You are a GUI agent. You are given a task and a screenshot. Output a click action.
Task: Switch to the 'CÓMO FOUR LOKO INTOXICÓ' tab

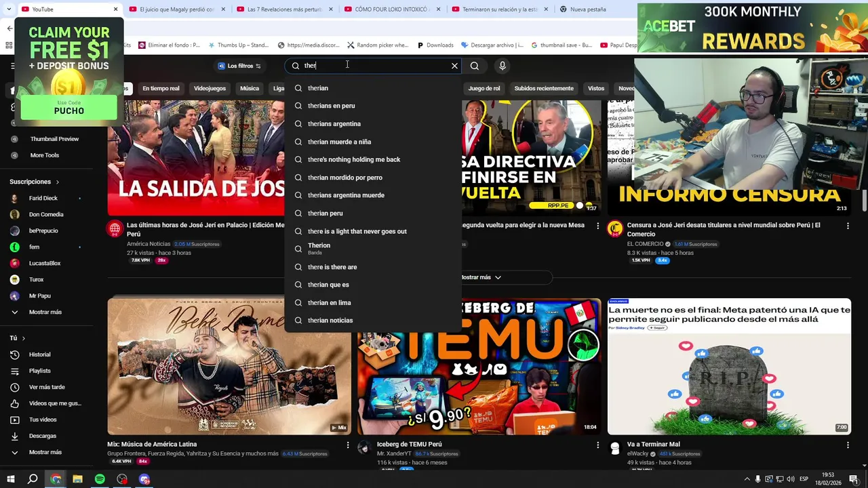pyautogui.click(x=392, y=9)
